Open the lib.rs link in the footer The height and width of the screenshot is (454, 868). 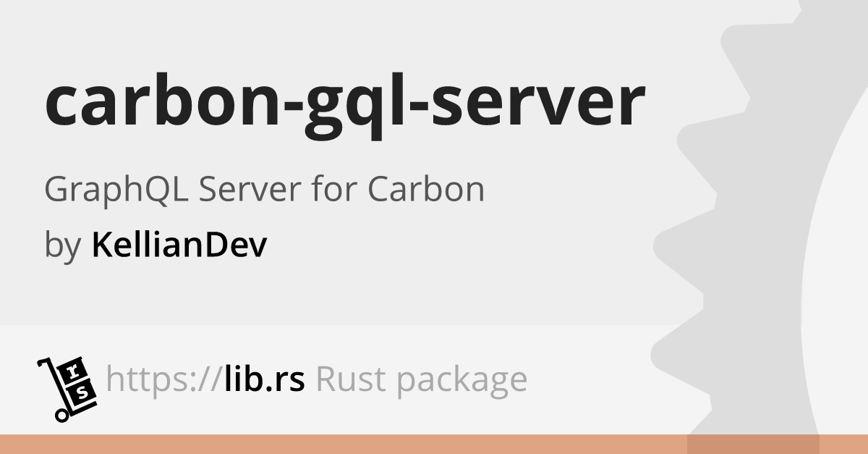pyautogui.click(x=264, y=379)
